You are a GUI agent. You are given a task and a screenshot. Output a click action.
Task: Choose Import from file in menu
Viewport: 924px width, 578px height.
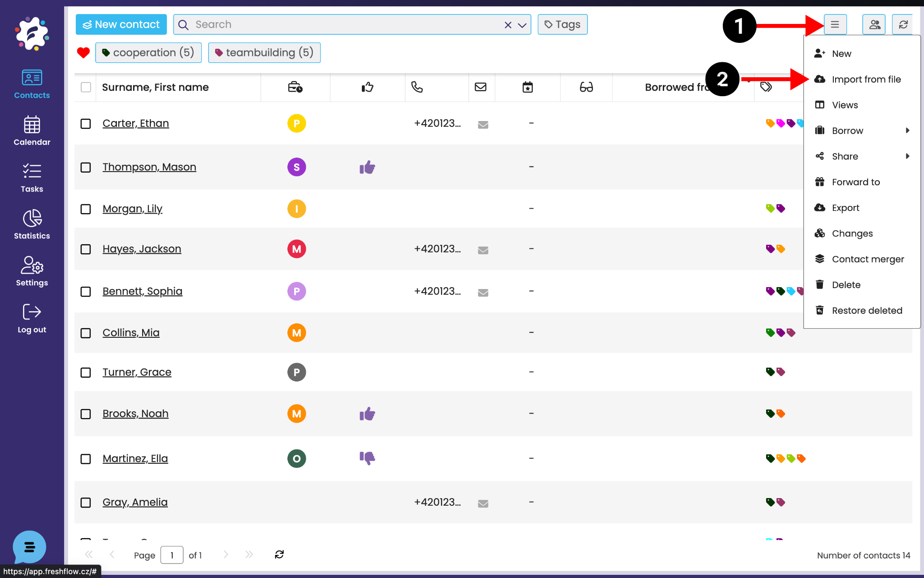(x=866, y=79)
